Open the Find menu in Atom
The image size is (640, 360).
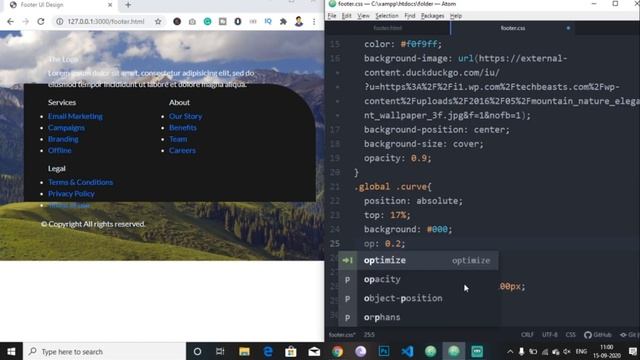[x=410, y=16]
